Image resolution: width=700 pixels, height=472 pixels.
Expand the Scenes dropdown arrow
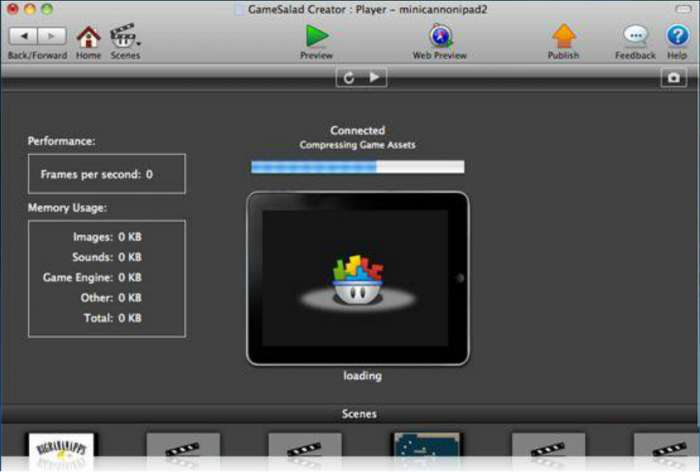[139, 43]
